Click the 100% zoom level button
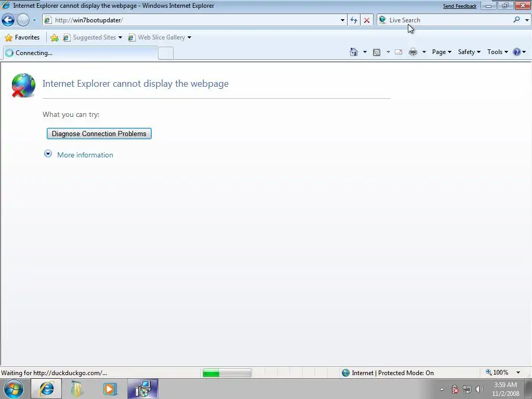 pos(497,373)
